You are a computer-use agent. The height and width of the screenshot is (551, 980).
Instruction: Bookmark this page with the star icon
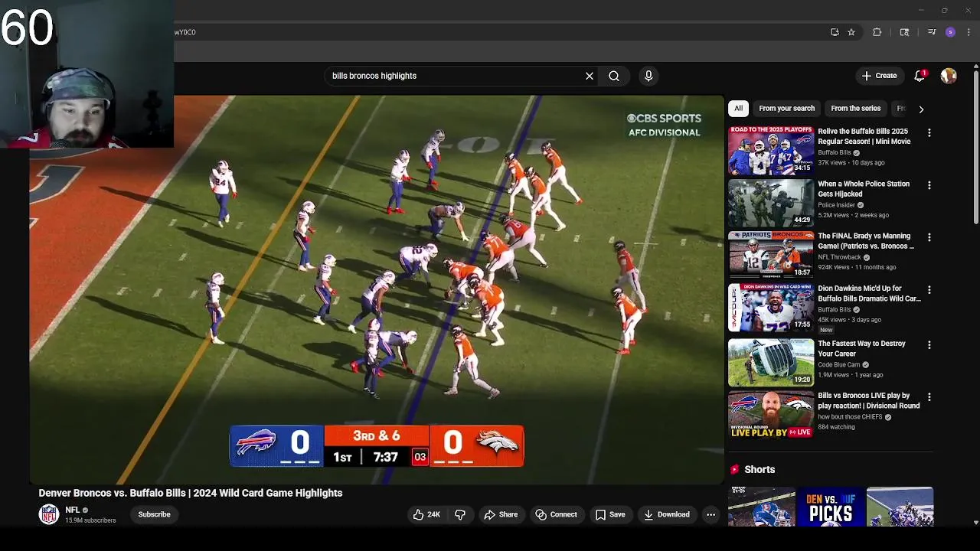[x=851, y=32]
